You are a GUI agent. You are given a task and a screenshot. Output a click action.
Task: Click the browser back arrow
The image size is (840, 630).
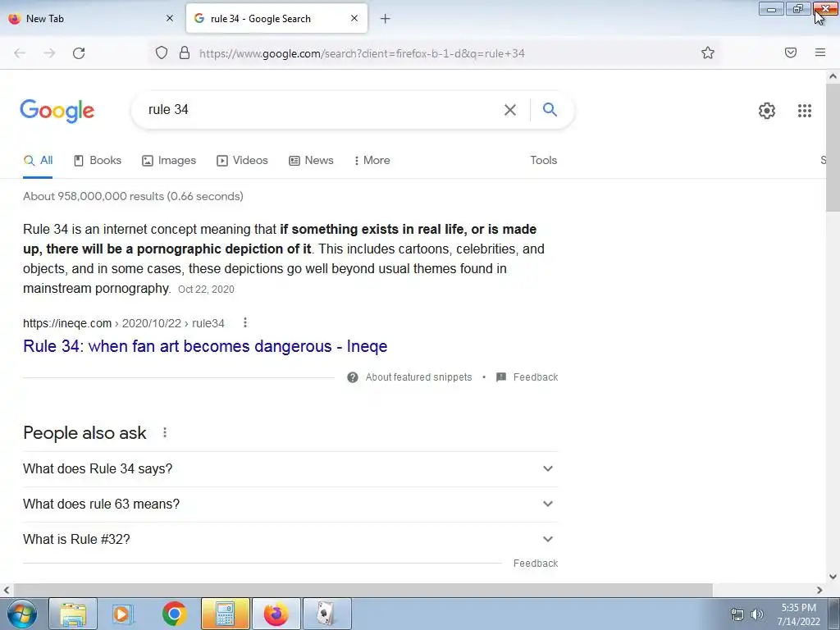click(x=20, y=53)
